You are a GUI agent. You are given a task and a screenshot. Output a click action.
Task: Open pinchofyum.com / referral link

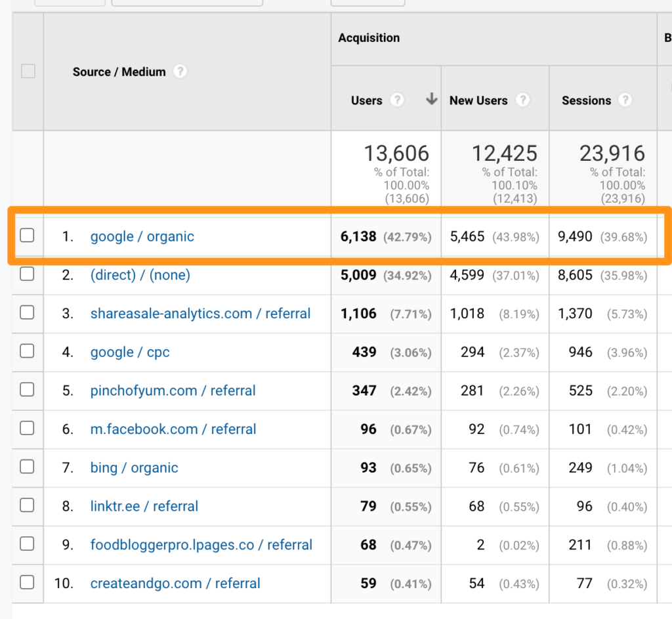point(173,391)
